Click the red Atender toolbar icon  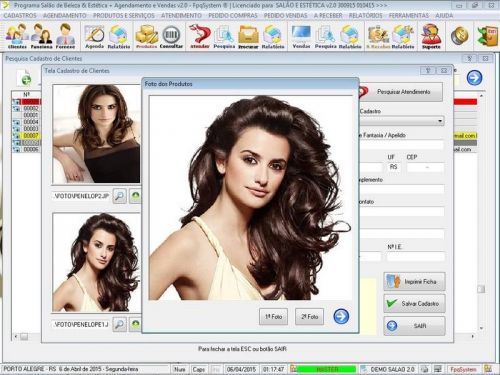[x=200, y=36]
